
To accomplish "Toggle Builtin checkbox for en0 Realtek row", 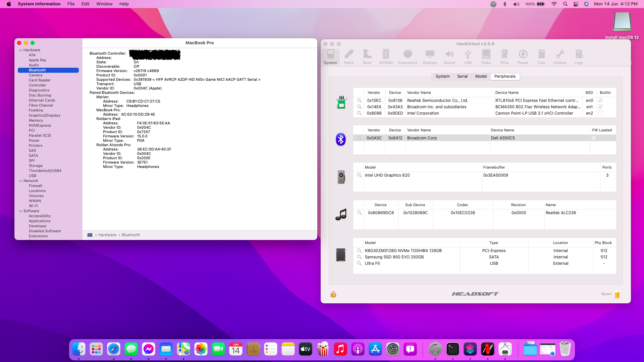I will pyautogui.click(x=600, y=101).
